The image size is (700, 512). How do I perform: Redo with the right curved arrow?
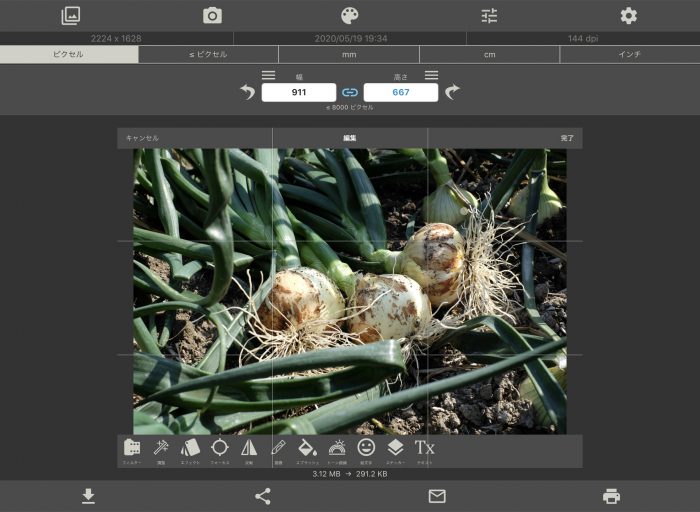pyautogui.click(x=452, y=92)
